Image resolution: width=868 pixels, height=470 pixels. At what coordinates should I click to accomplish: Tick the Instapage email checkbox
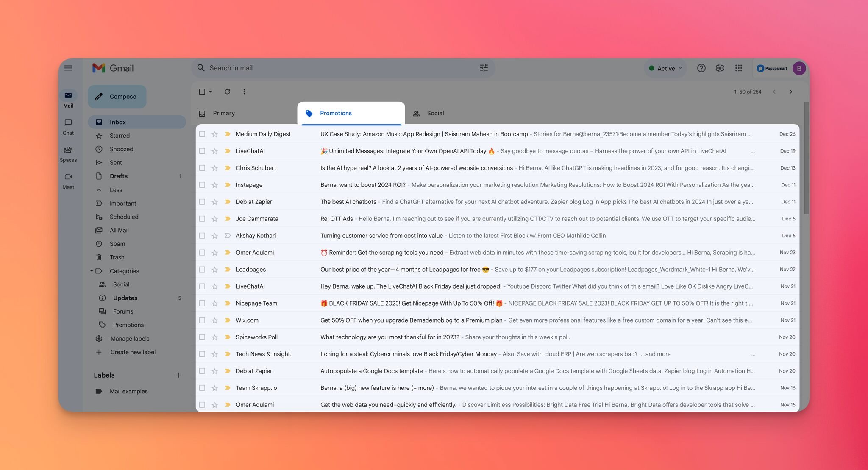[x=202, y=185]
